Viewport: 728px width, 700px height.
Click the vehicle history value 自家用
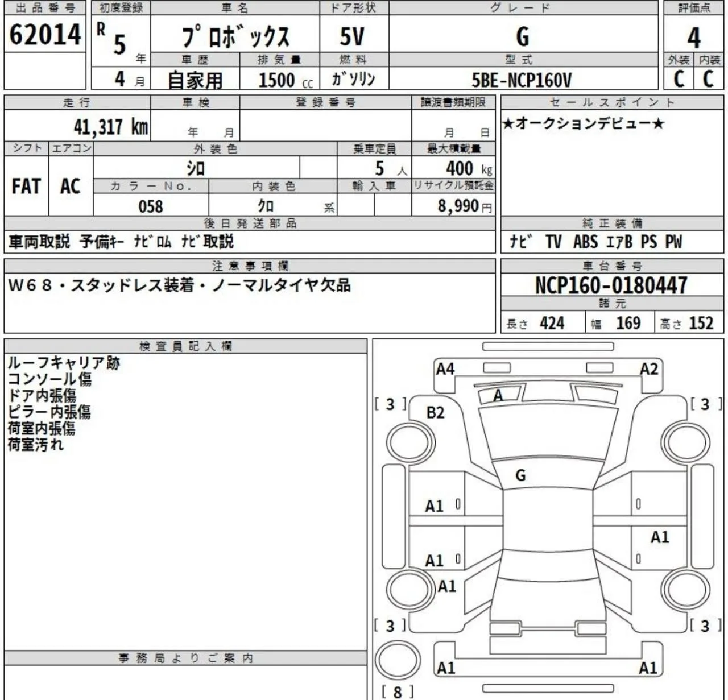click(195, 80)
